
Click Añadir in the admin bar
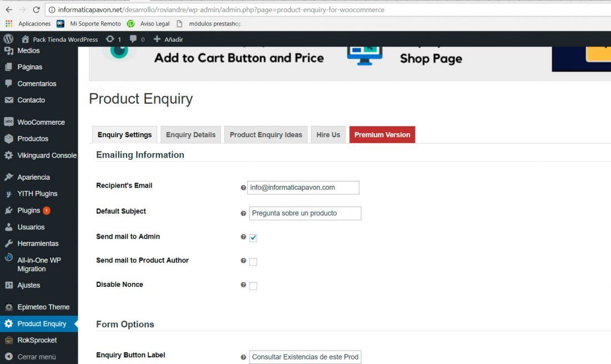point(174,39)
